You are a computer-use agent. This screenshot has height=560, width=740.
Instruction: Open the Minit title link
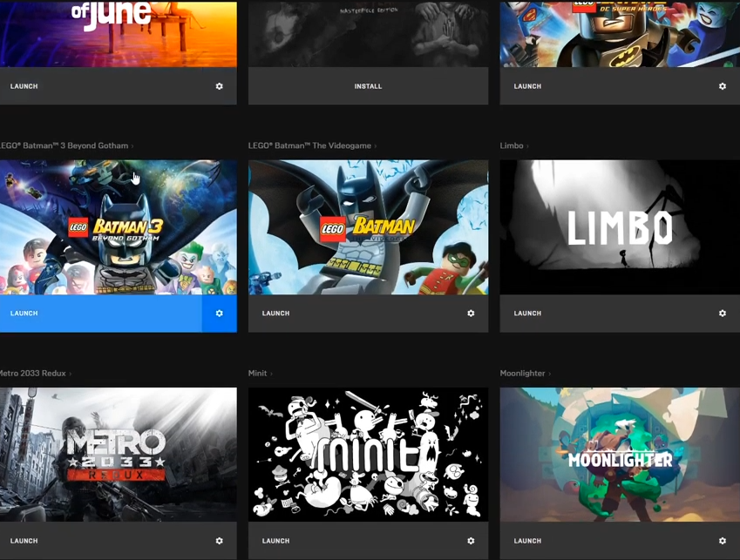pyautogui.click(x=260, y=374)
